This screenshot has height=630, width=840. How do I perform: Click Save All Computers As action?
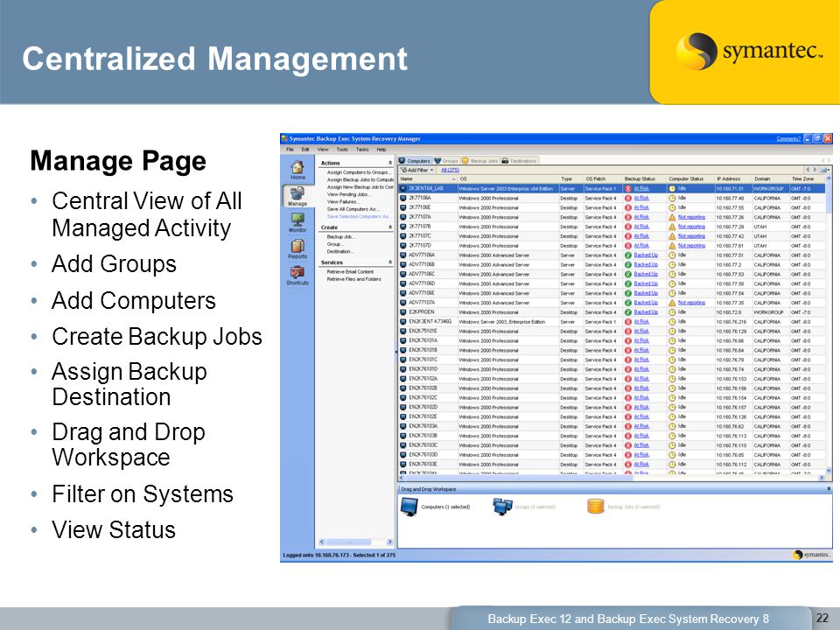[353, 209]
